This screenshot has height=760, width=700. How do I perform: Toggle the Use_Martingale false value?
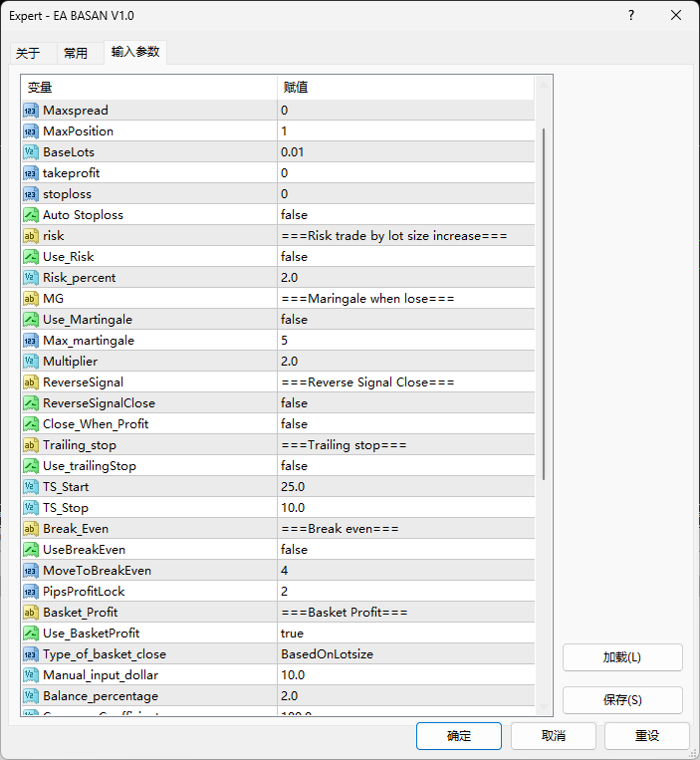(406, 320)
